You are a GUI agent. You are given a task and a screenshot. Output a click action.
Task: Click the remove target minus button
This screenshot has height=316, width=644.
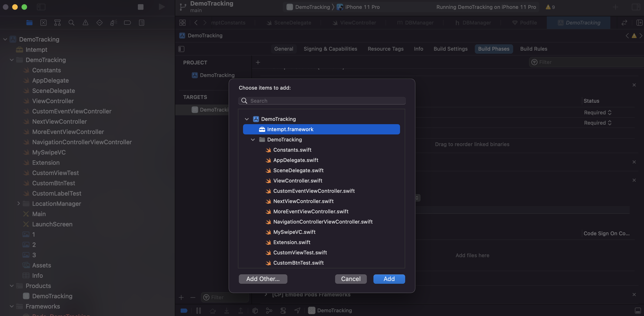[193, 297]
